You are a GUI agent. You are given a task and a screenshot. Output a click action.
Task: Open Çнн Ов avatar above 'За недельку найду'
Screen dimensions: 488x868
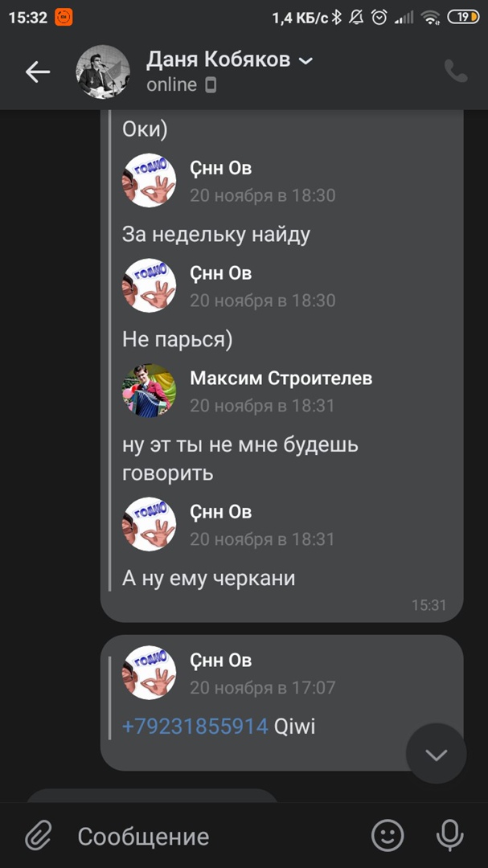149,181
